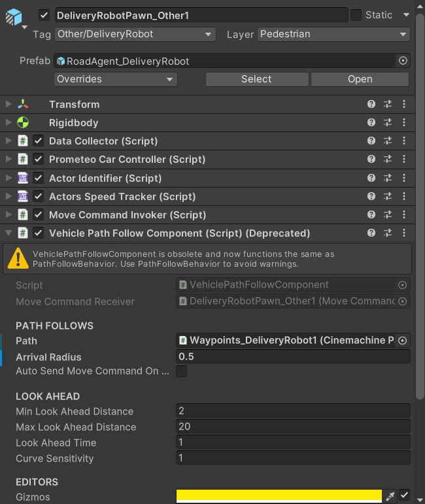Click the GameObject name field
This screenshot has width=425, height=504.
(201, 15)
